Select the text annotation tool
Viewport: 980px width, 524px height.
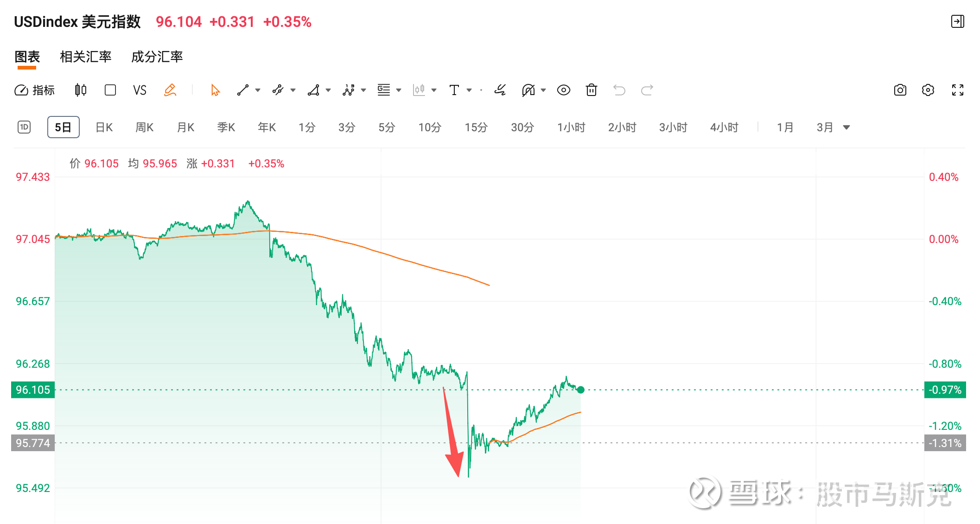click(454, 90)
